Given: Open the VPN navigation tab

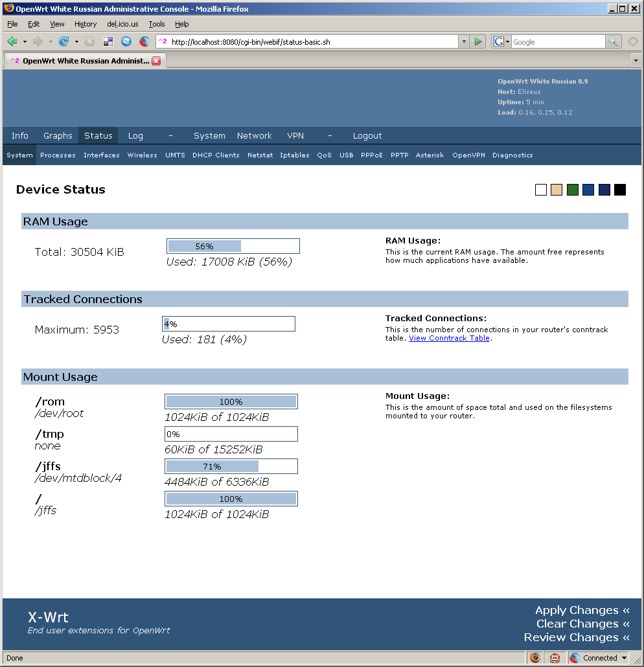Looking at the screenshot, I should [x=295, y=136].
